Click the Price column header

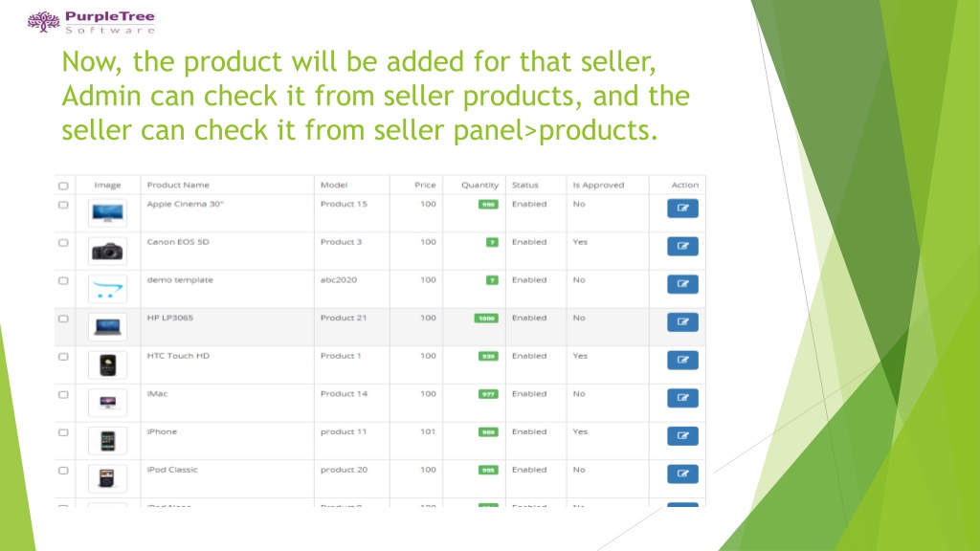pyautogui.click(x=425, y=185)
